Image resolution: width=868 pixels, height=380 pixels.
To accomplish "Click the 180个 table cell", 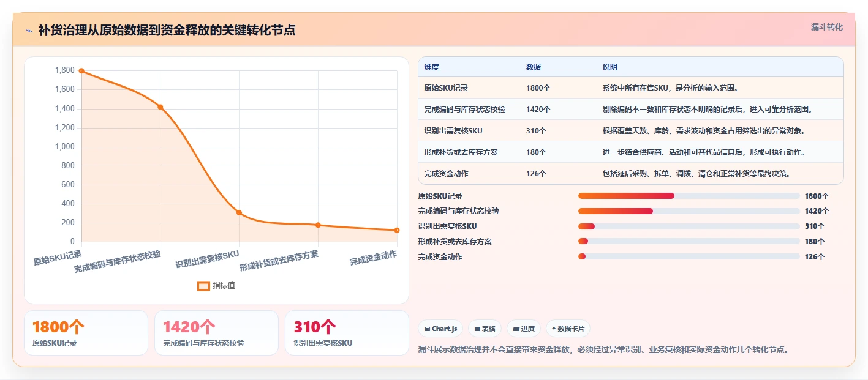I will click(x=558, y=152).
